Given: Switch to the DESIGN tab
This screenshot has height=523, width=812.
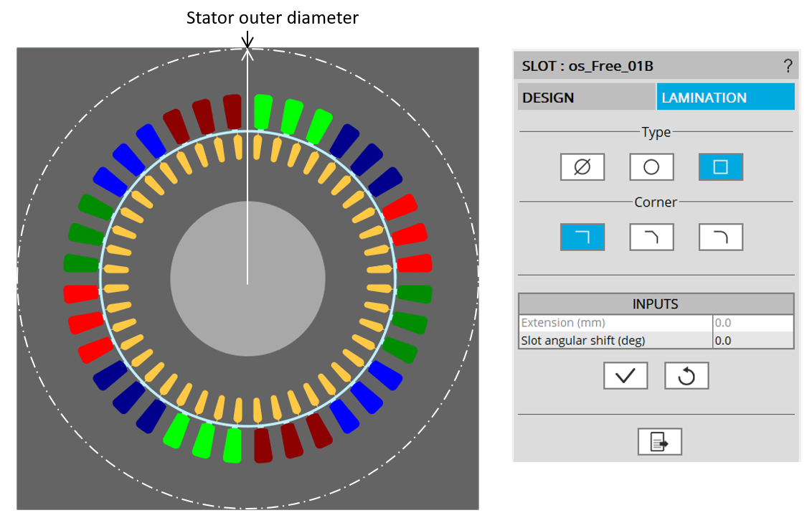Looking at the screenshot, I should 586,98.
